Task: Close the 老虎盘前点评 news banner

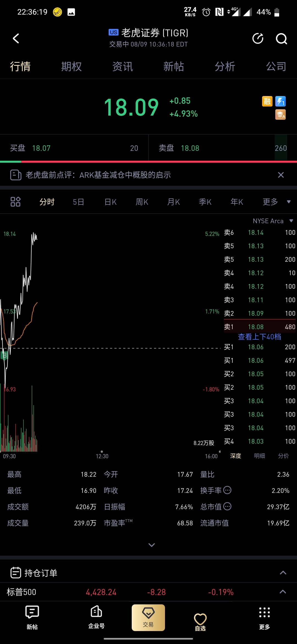Action: click(x=281, y=175)
